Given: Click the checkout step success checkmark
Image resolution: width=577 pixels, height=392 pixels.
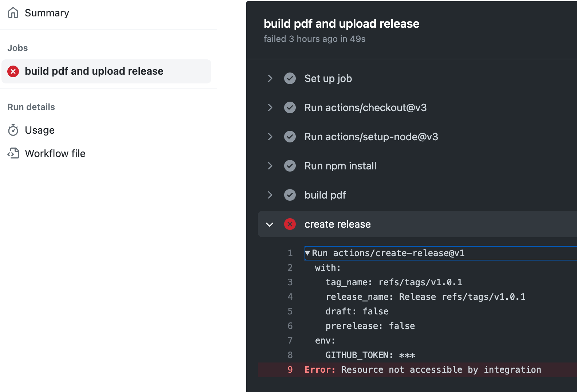Looking at the screenshot, I should pos(290,107).
